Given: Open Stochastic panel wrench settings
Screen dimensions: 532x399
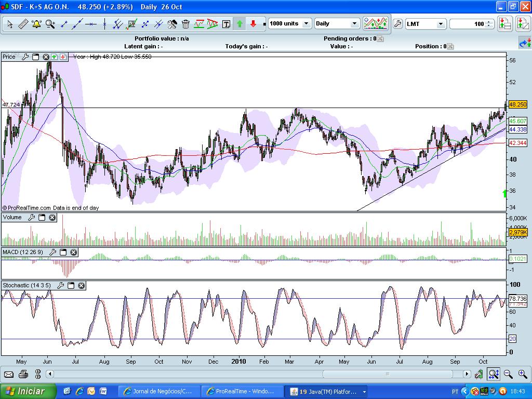Looking at the screenshot, I should 61,286.
